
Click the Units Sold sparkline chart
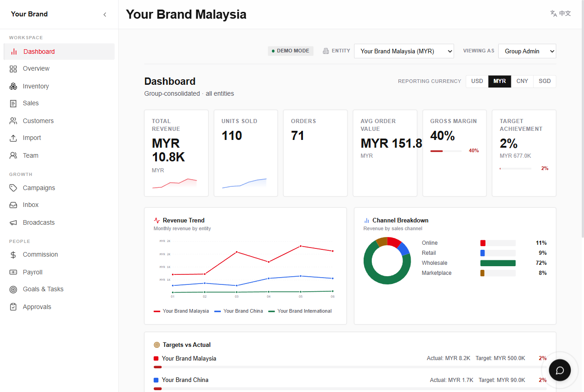point(244,183)
